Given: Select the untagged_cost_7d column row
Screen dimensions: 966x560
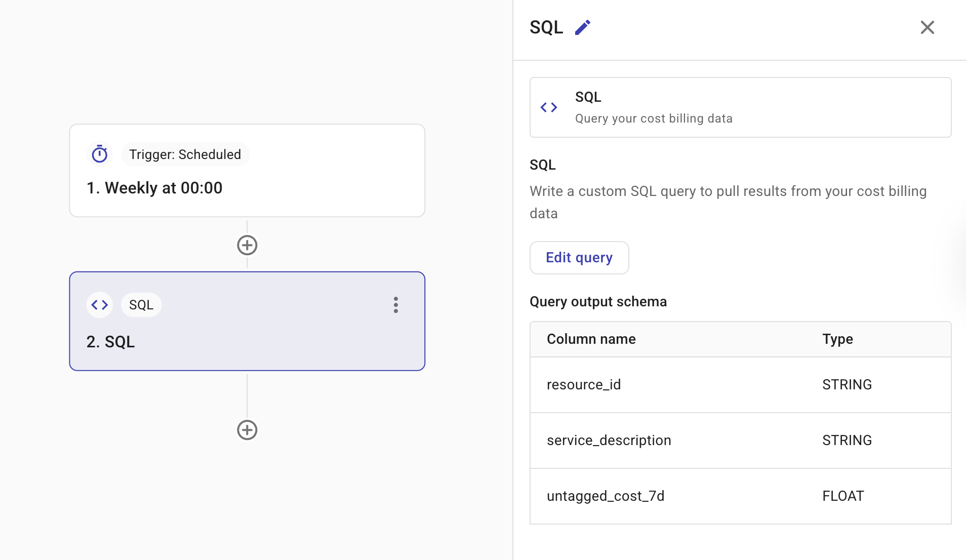Looking at the screenshot, I should [x=741, y=496].
